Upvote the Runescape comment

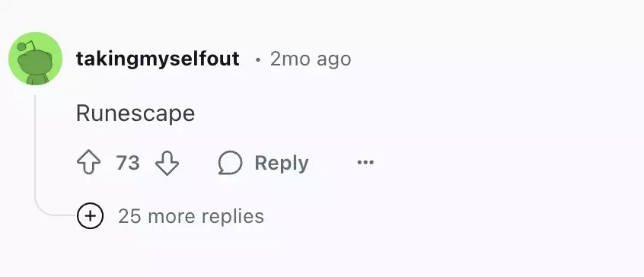click(89, 163)
